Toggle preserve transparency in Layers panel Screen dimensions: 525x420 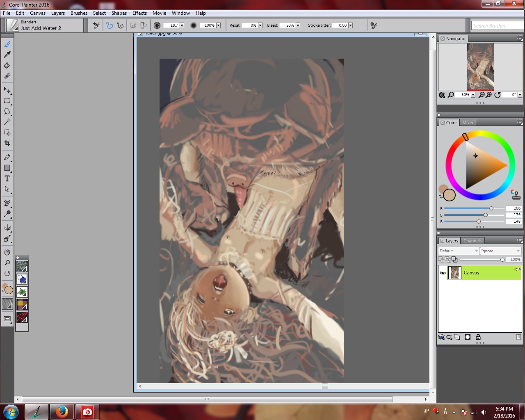click(x=441, y=259)
